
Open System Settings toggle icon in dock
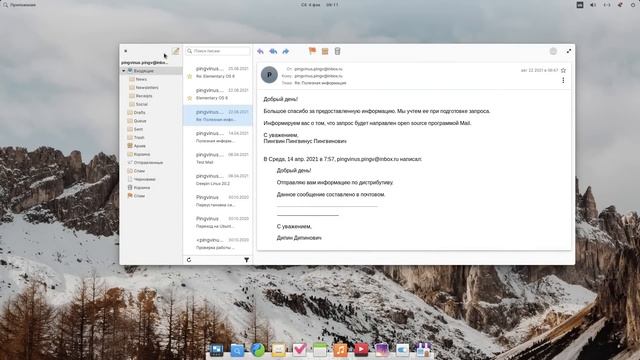(x=402, y=349)
